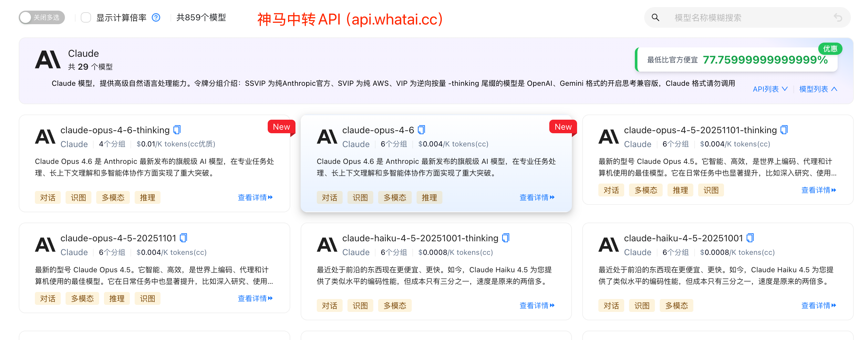868x340 pixels.
Task: Click the 77.75999999999999% discount value
Action: [765, 60]
